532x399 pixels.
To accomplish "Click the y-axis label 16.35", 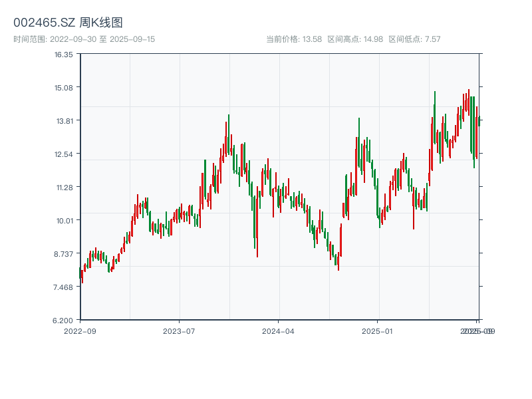I will [x=64, y=55].
